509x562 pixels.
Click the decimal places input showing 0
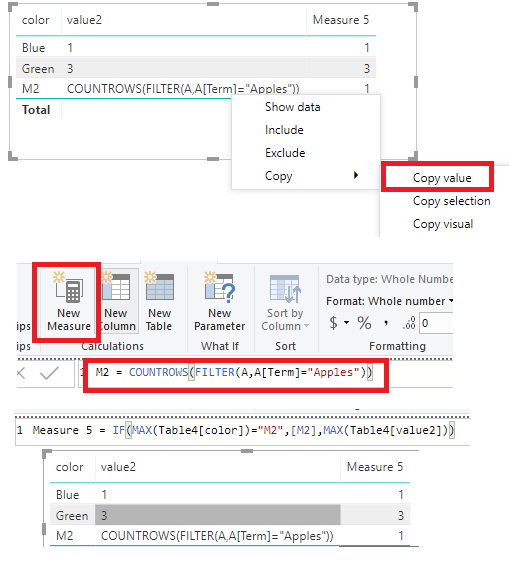tap(436, 323)
